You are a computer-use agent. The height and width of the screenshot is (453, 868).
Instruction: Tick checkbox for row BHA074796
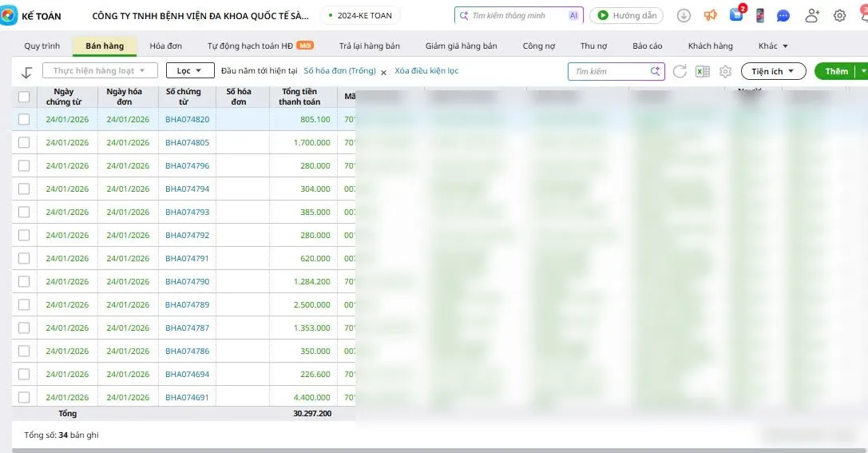tap(24, 165)
